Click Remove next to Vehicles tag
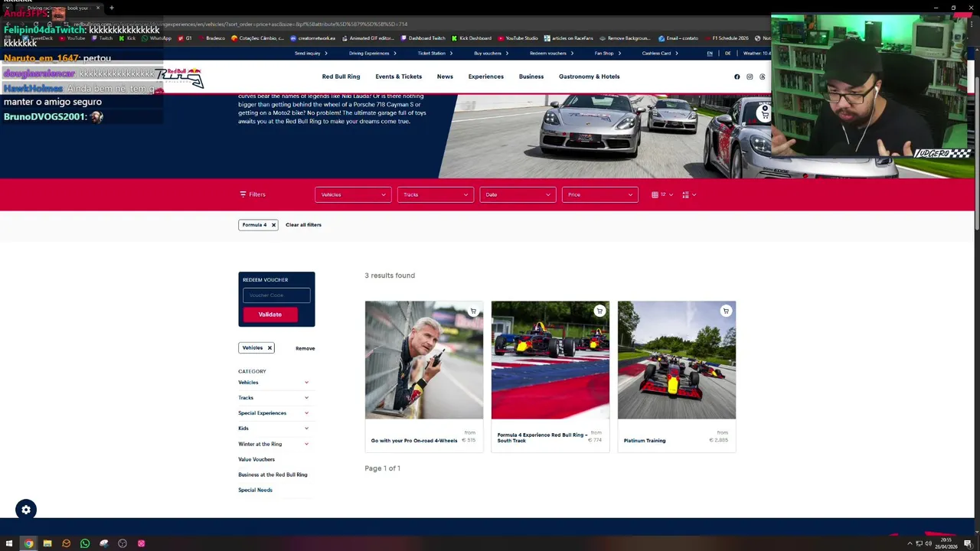980x551 pixels. (305, 348)
